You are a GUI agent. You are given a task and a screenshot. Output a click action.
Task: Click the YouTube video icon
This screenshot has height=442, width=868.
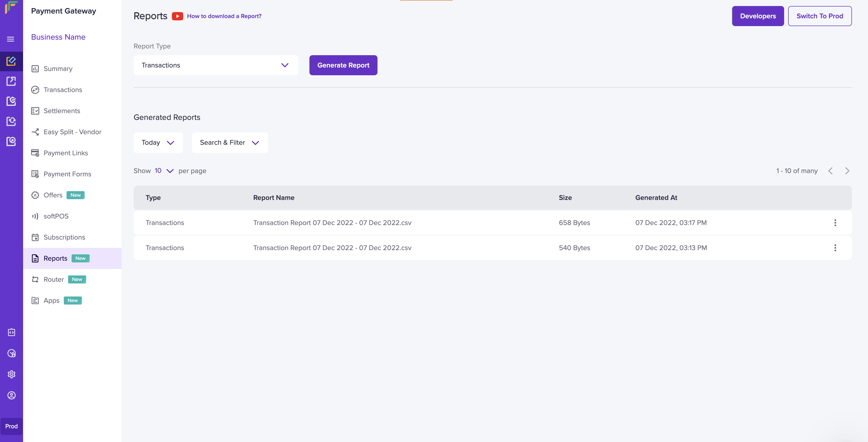(x=177, y=16)
